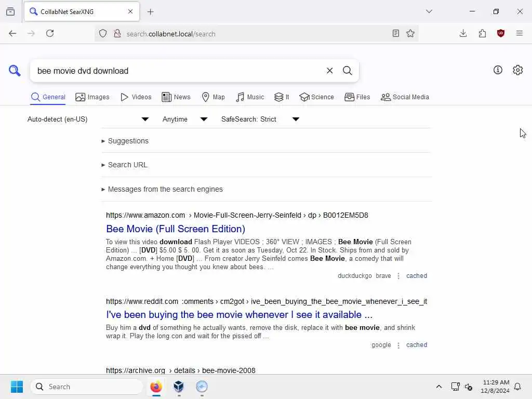Open the notifications bell
The width and height of the screenshot is (532, 399).
pyautogui.click(x=518, y=387)
